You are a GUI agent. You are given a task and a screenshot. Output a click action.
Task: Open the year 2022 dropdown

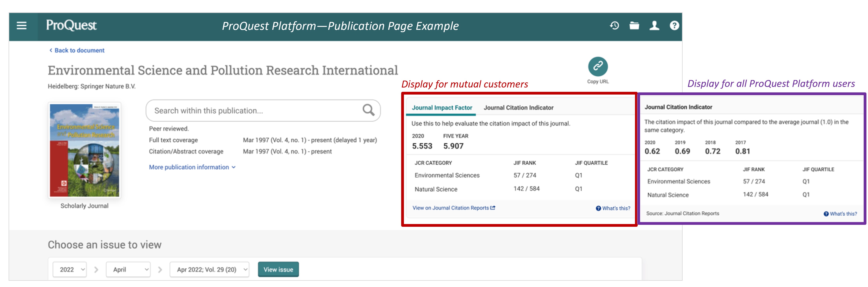70,270
